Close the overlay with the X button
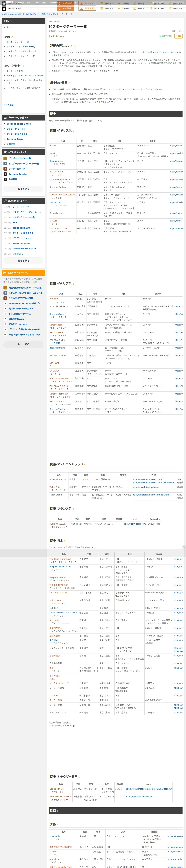This screenshot has height=868, width=186. pyautogui.click(x=184, y=547)
